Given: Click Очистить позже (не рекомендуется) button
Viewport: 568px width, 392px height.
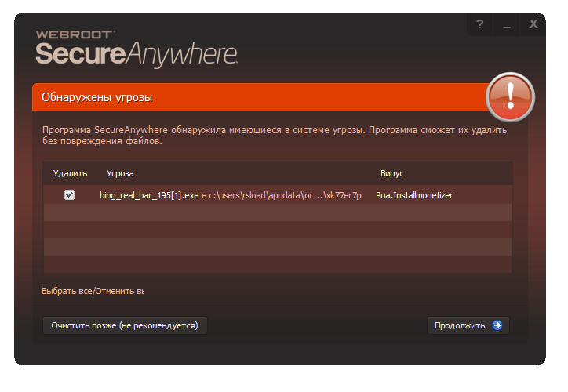Looking at the screenshot, I should pos(125,325).
